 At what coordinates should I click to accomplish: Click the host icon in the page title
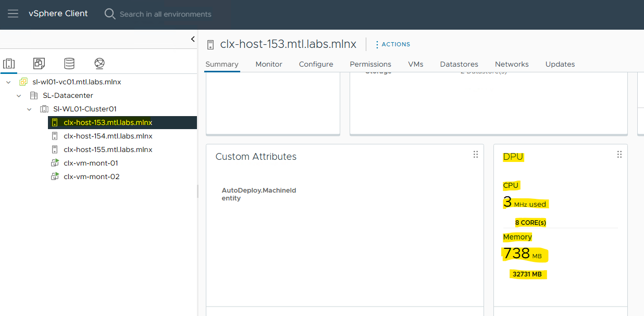coord(210,44)
